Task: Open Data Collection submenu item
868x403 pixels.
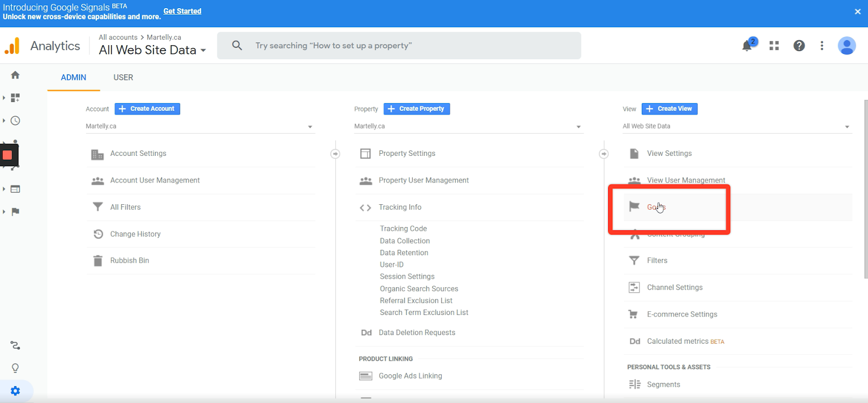Action: (x=405, y=241)
